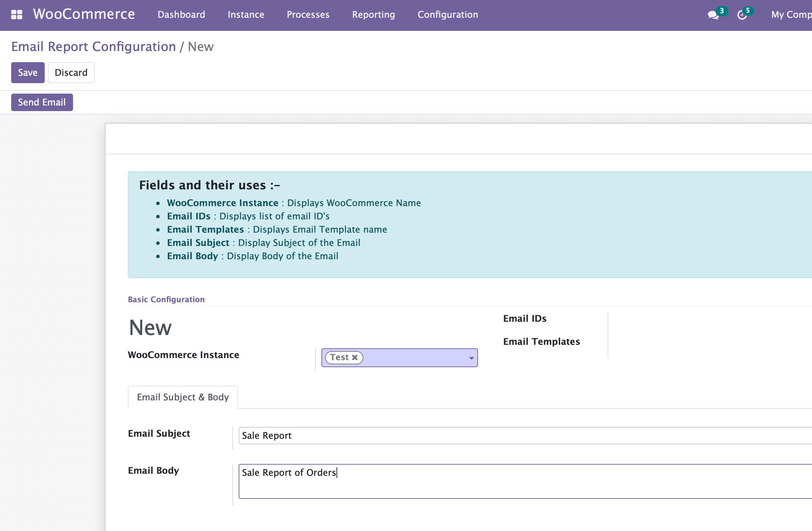The height and width of the screenshot is (531, 812).
Task: Open the Reporting menu
Action: [373, 15]
